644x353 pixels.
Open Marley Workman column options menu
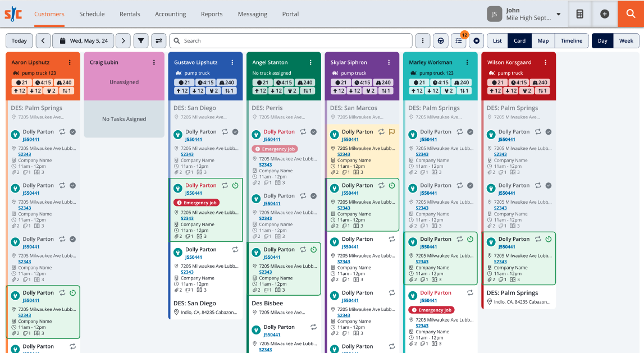point(467,62)
